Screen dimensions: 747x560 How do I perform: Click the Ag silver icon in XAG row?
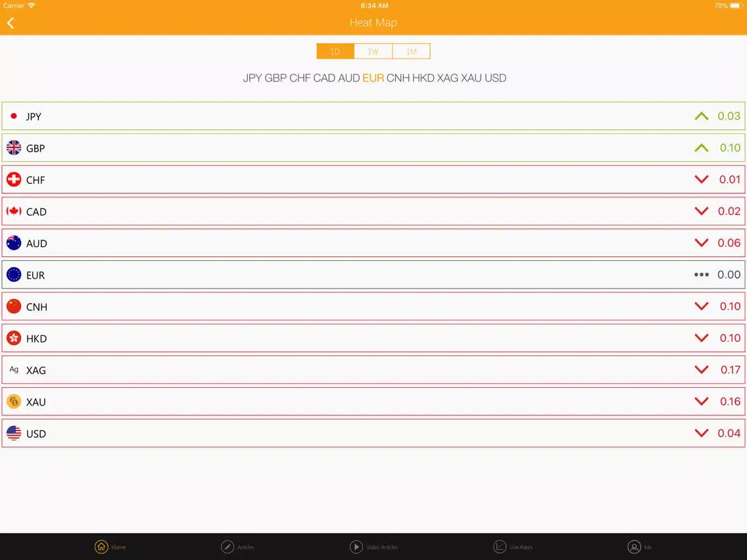click(14, 369)
